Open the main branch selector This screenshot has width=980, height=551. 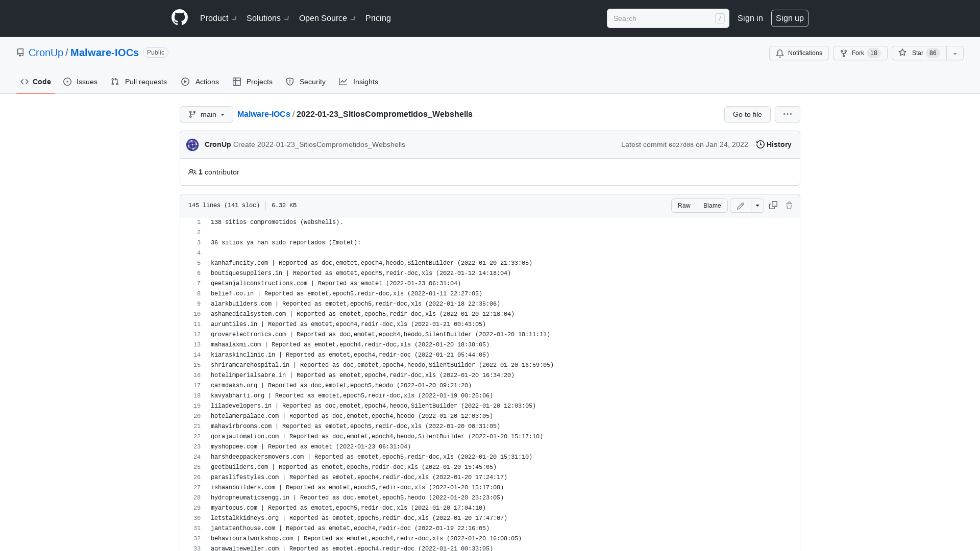[x=206, y=114]
